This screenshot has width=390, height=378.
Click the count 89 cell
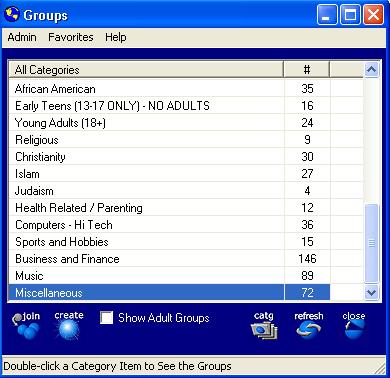pyautogui.click(x=307, y=276)
